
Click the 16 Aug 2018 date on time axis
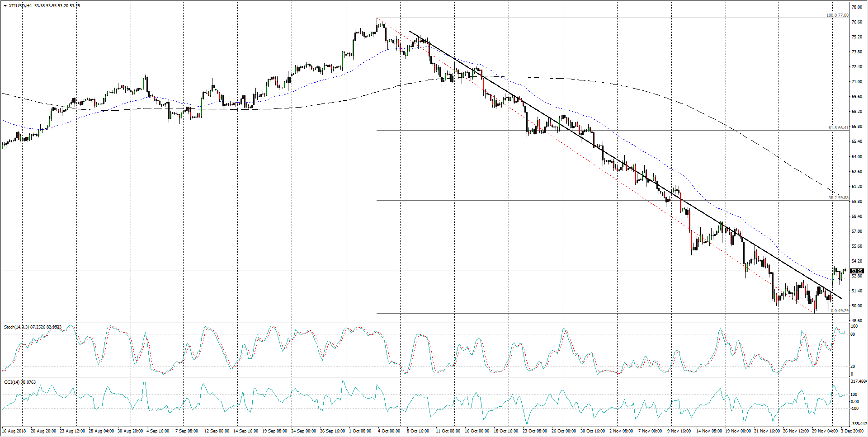tap(14, 431)
